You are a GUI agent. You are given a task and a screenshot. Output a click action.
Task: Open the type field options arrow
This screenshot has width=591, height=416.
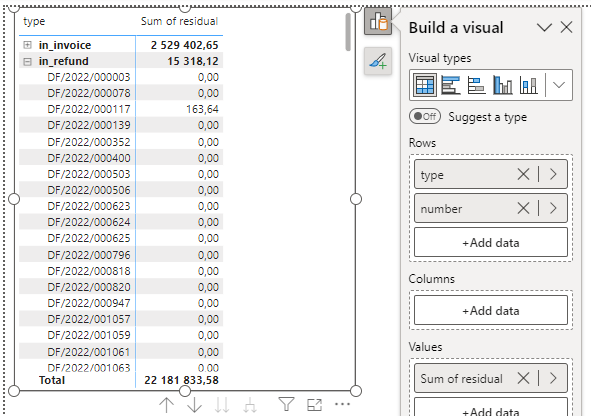pyautogui.click(x=553, y=174)
